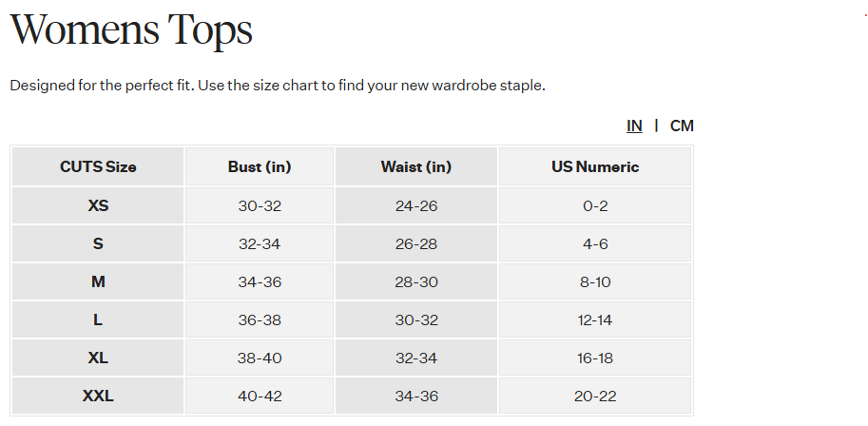This screenshot has height=426, width=868.
Task: Select the XXL size row label
Action: [x=98, y=397]
